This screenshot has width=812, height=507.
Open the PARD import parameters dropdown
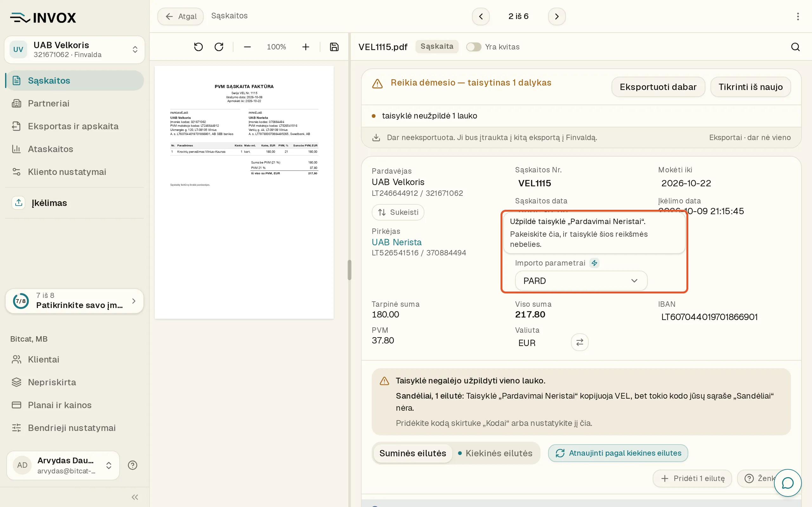click(x=581, y=281)
